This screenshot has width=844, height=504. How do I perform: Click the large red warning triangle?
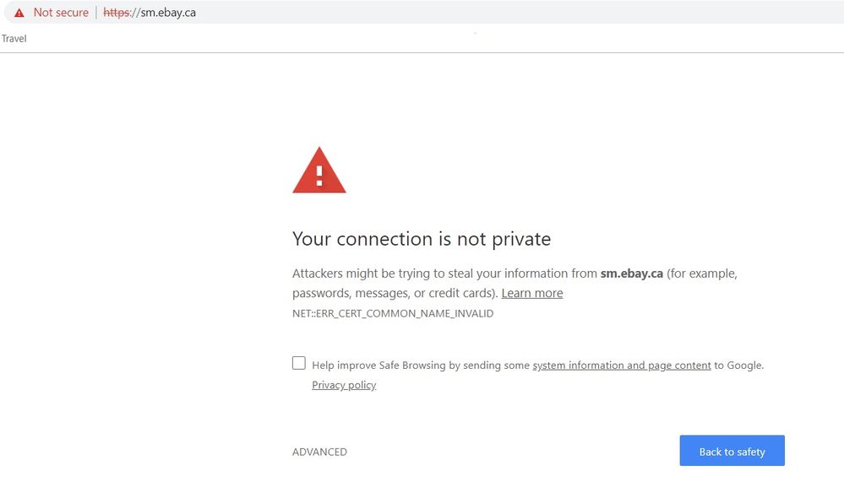tap(319, 171)
